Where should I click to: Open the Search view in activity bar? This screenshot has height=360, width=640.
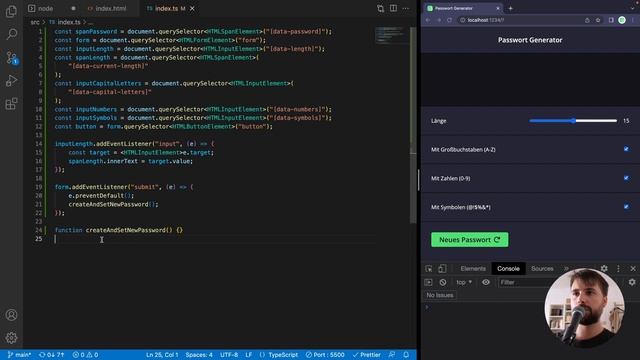coord(11,34)
